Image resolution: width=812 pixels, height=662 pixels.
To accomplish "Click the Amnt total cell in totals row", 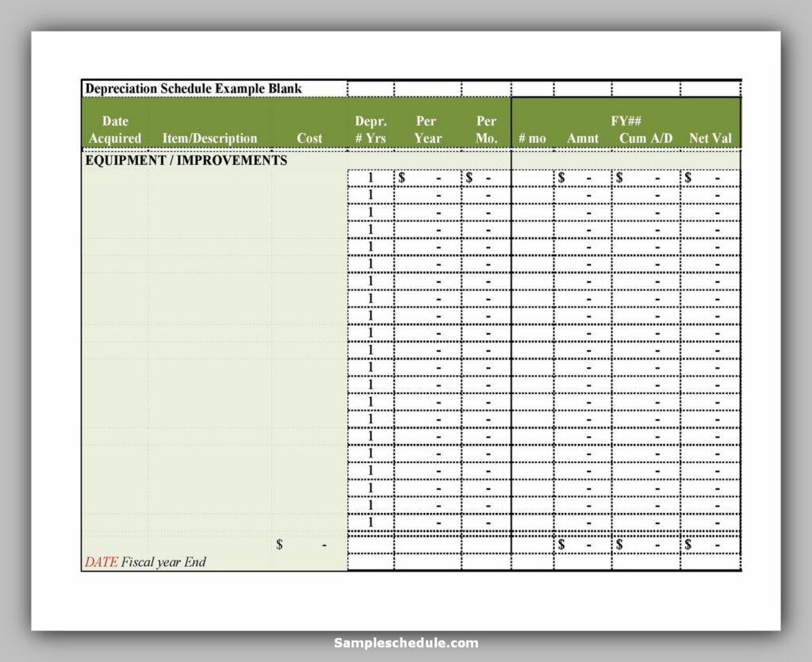I will point(583,545).
